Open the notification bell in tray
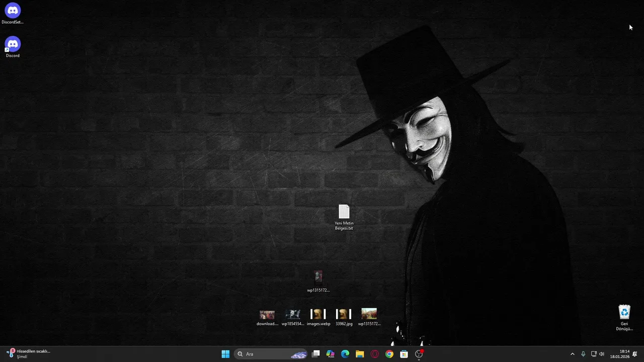 click(x=635, y=354)
